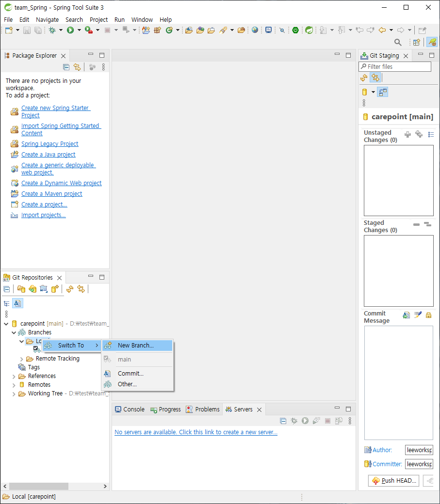Expand the Remotes node

(x=14, y=385)
